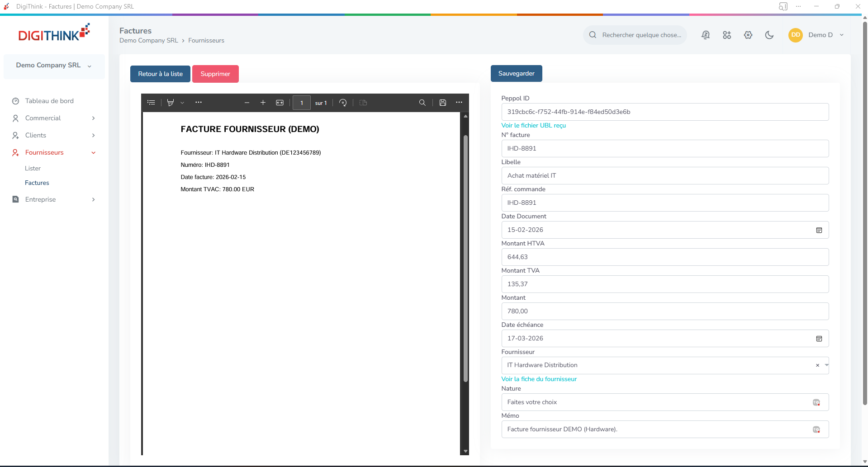Click the fit to width icon

coord(280,103)
